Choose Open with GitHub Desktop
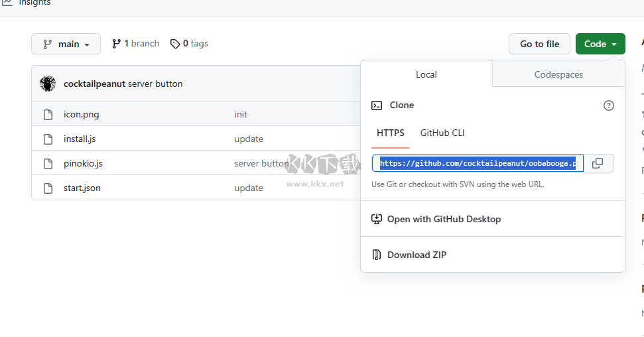 [x=444, y=219]
